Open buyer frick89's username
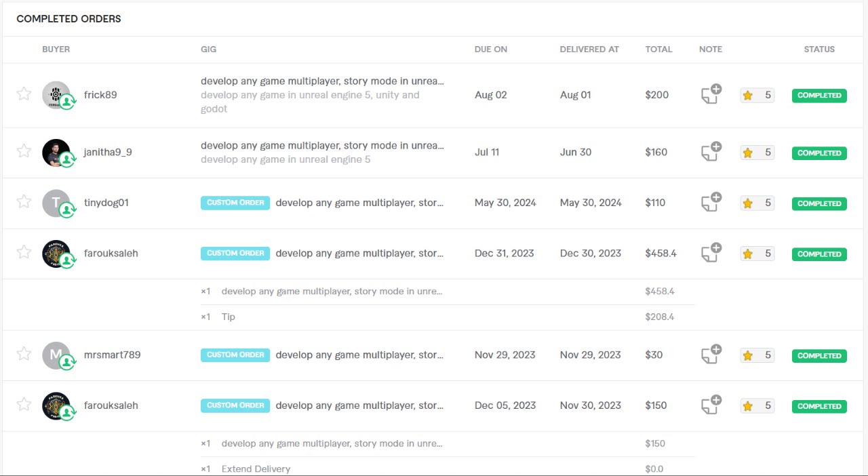The image size is (868, 476). click(x=100, y=95)
